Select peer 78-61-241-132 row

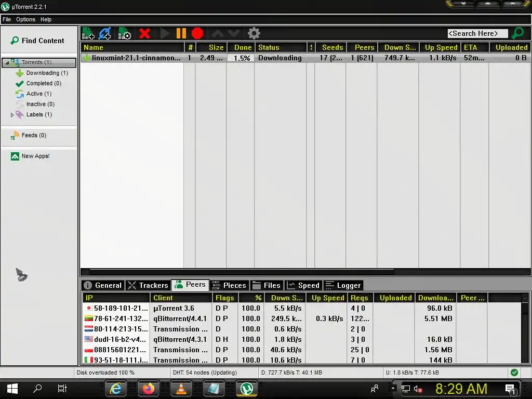coord(302,318)
